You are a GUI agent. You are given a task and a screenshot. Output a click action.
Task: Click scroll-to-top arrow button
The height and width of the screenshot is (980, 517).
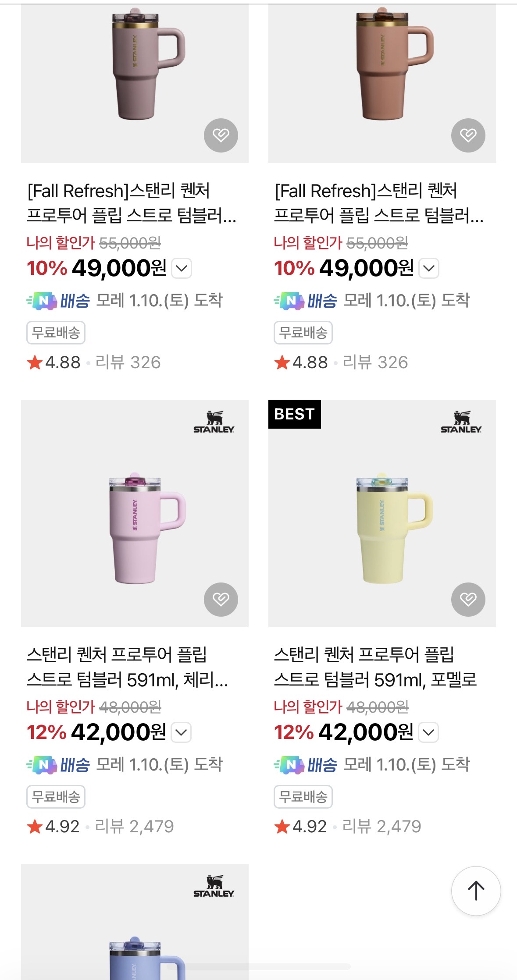tap(476, 891)
